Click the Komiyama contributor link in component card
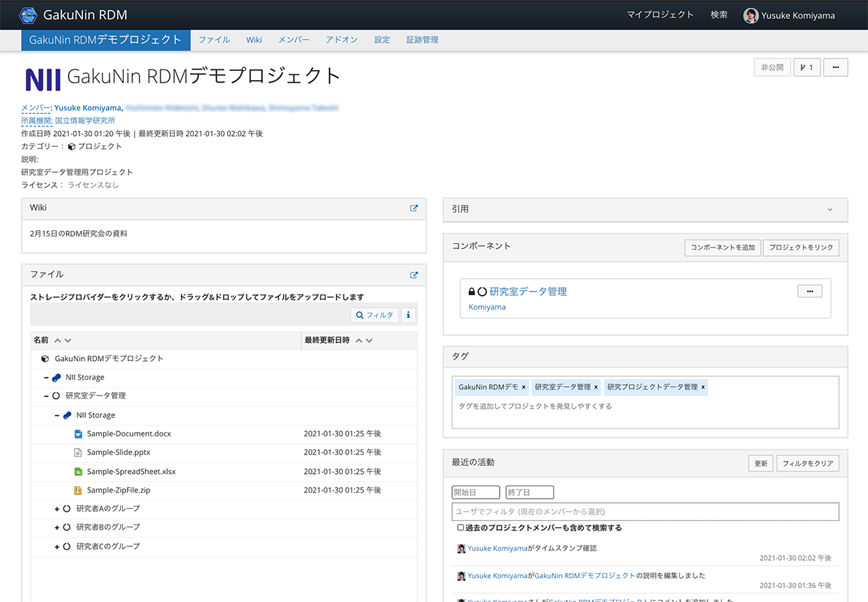Screen dimensions: 868x602 487,307
